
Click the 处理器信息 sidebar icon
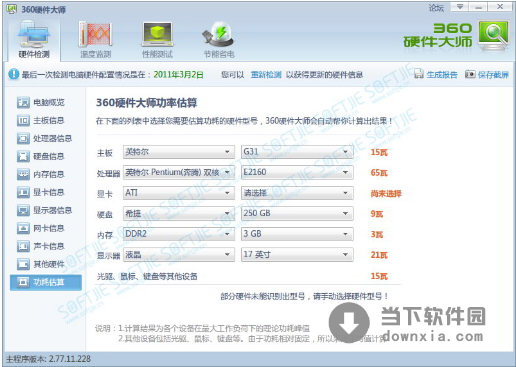click(x=23, y=138)
